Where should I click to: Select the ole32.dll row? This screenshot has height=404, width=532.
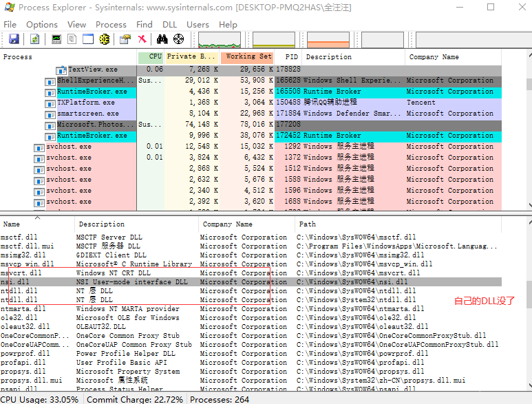tap(251, 317)
